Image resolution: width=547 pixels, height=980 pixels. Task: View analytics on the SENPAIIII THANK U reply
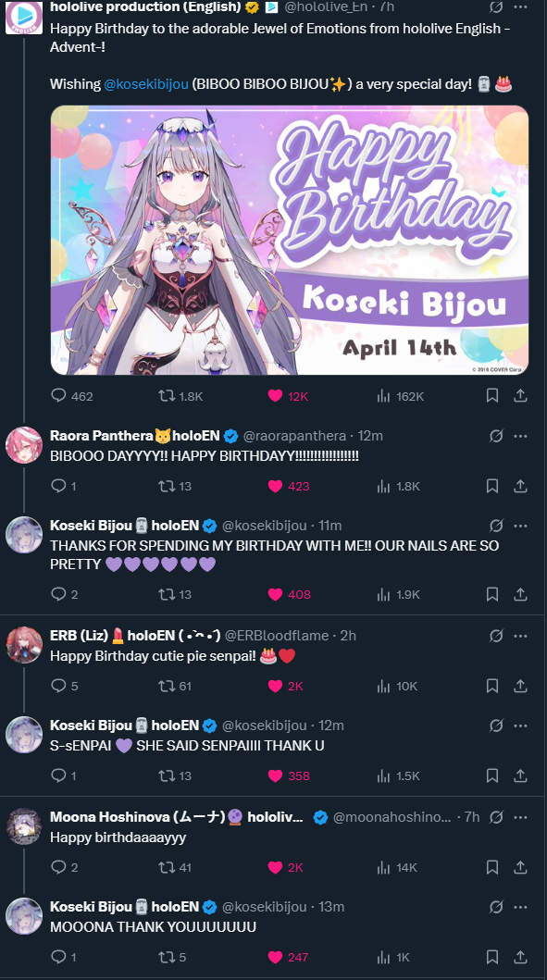click(399, 775)
